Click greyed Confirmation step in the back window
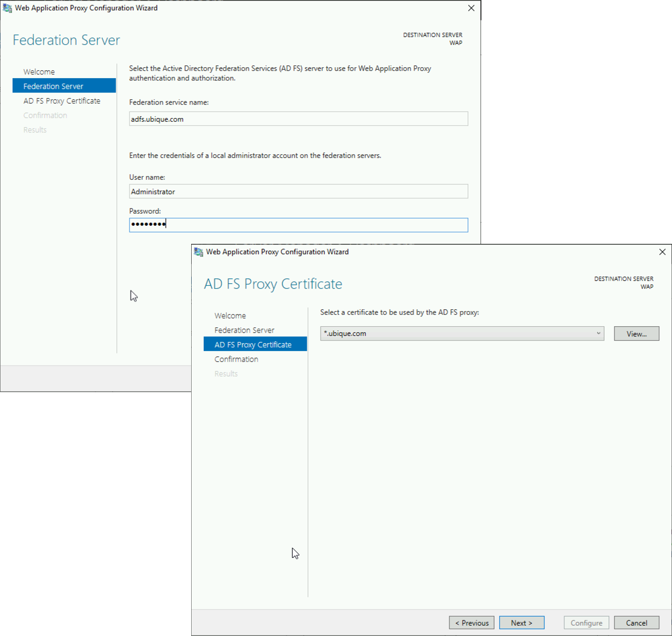Viewport: 672px width, 636px height. (x=45, y=116)
